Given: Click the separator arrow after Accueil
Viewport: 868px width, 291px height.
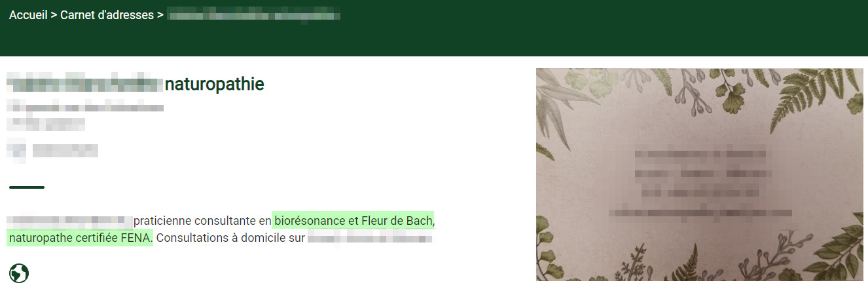Looking at the screenshot, I should [x=54, y=15].
